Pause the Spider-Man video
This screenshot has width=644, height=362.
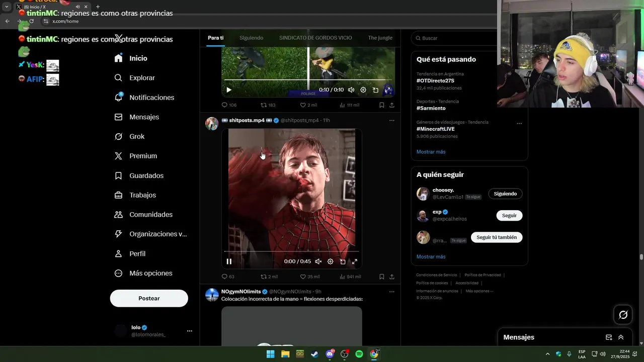click(x=229, y=261)
